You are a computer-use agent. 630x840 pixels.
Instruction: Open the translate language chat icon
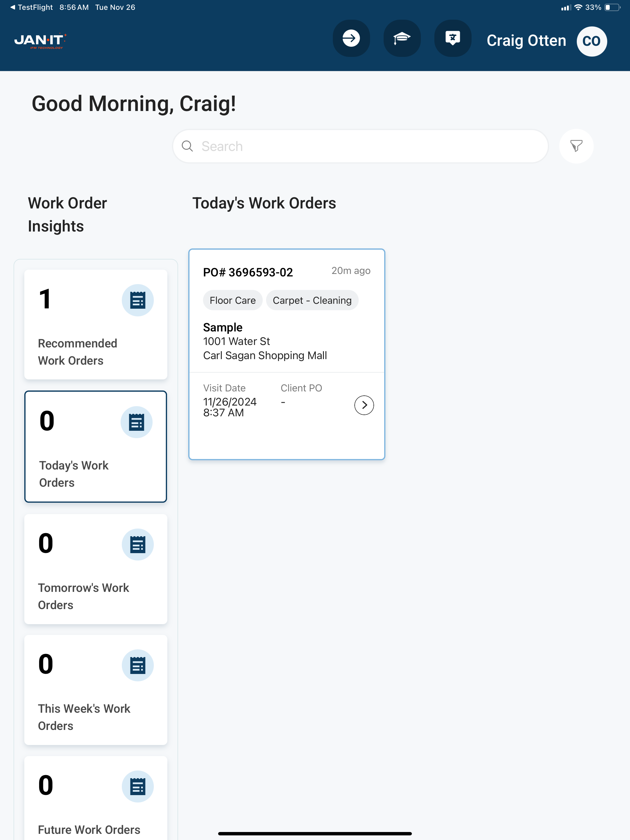[453, 39]
